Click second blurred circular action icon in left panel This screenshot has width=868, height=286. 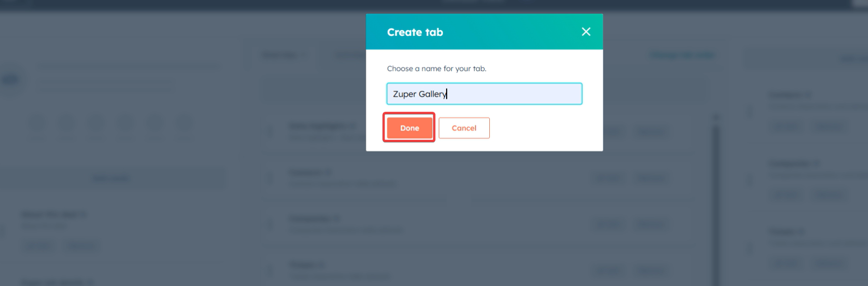(x=66, y=124)
